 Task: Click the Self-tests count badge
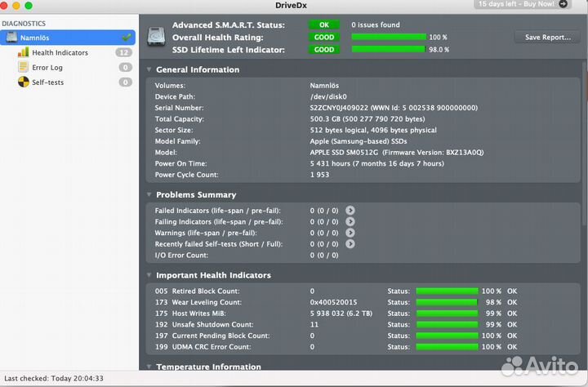pos(125,82)
